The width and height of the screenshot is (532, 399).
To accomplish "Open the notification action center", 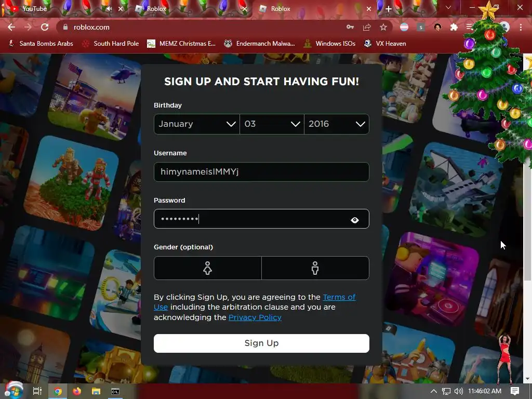I will pos(515,391).
